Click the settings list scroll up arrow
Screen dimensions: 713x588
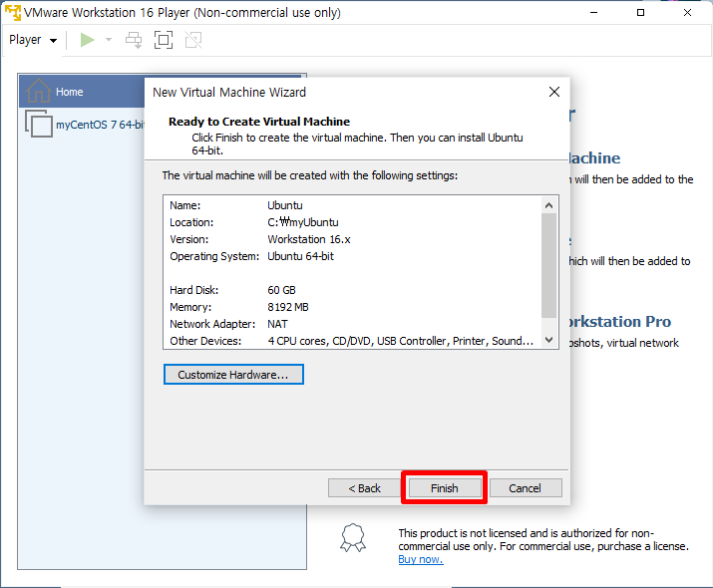click(548, 205)
